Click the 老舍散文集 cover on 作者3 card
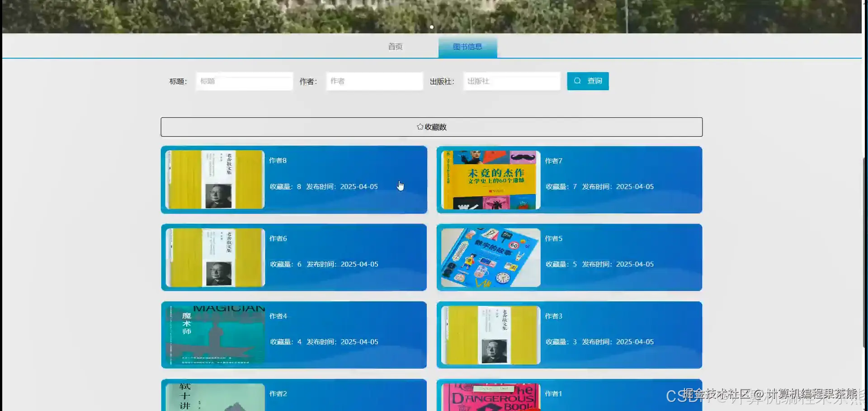Viewport: 868px width, 411px height. [x=489, y=335]
